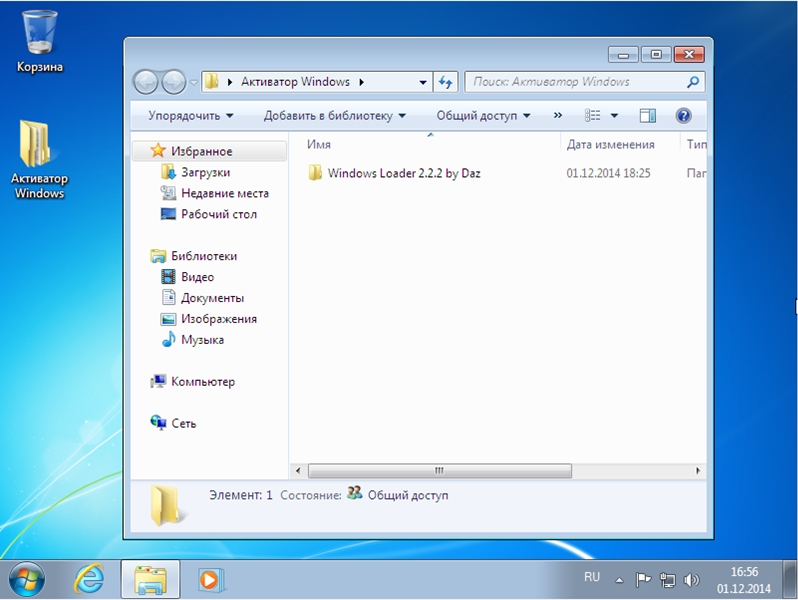Click the date 01.12.2014 18:25 cell
This screenshot has width=798, height=600.
coord(608,173)
